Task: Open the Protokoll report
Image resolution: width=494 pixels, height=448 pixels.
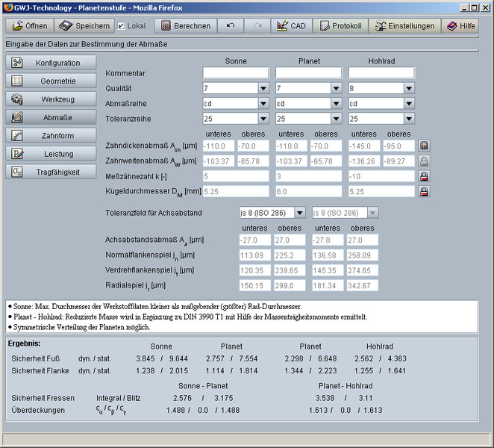Action: pos(341,25)
